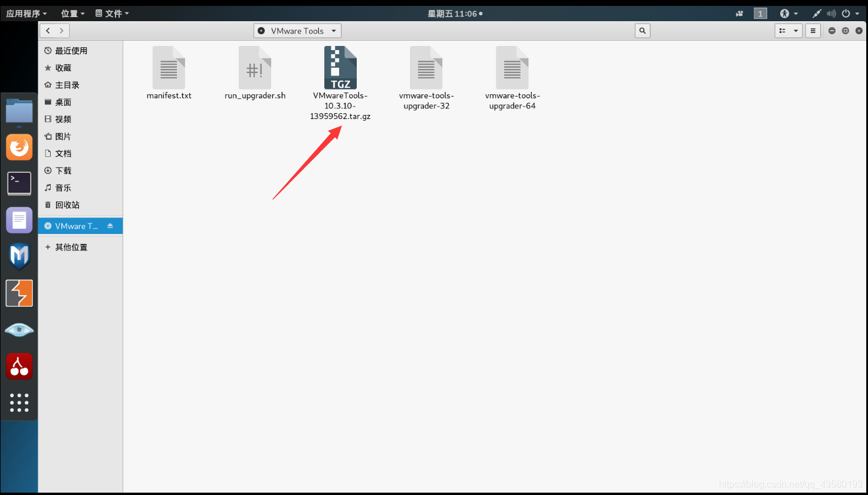
Task: Click the forward navigation arrow
Action: click(x=62, y=31)
